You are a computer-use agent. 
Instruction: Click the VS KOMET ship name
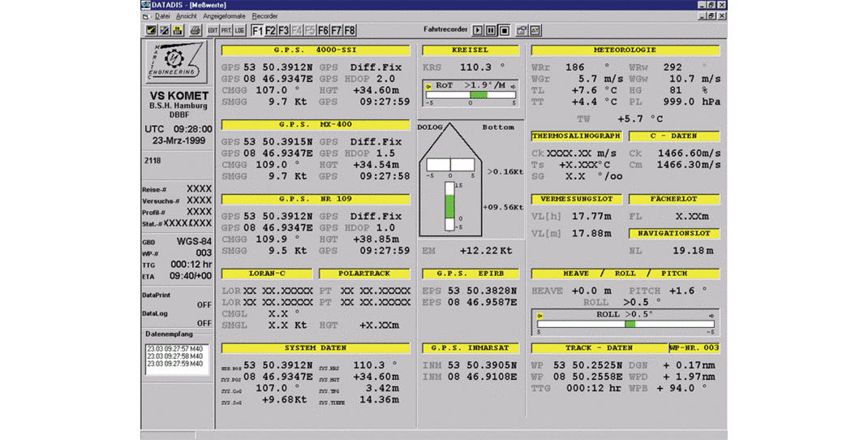coord(178,96)
